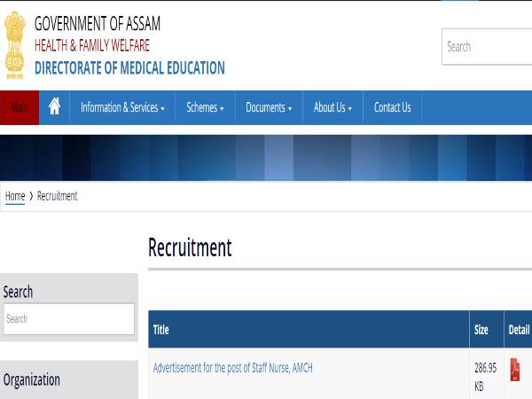Click the Organization sidebar heading

click(32, 380)
